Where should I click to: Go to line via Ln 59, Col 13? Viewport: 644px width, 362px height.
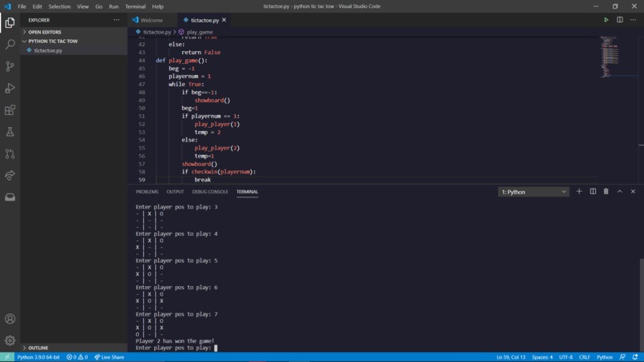(x=511, y=357)
